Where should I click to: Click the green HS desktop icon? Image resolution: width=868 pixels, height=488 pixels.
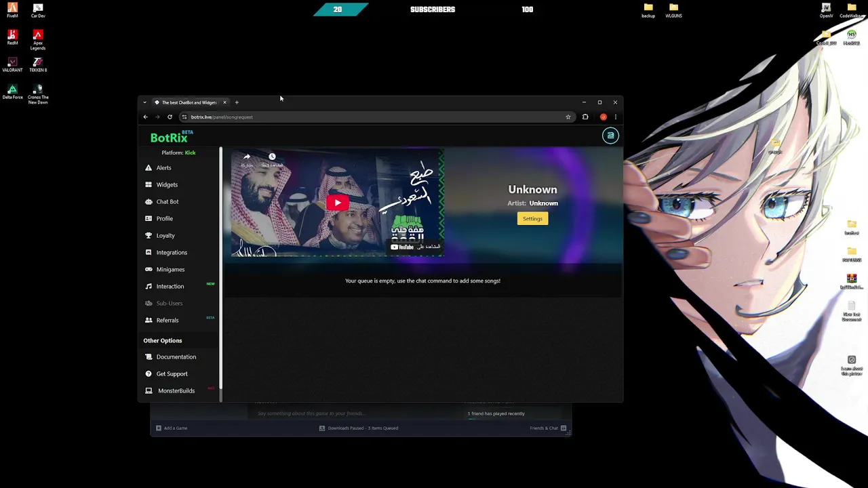(852, 37)
